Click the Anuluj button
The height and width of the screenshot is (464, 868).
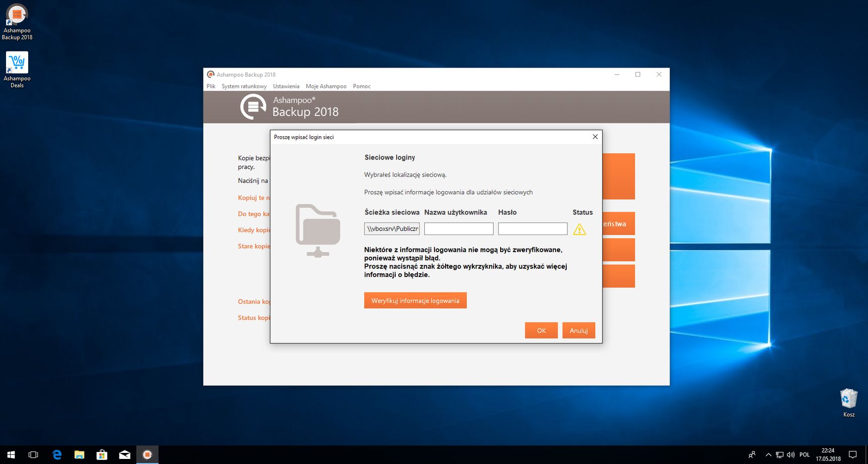[x=579, y=330]
